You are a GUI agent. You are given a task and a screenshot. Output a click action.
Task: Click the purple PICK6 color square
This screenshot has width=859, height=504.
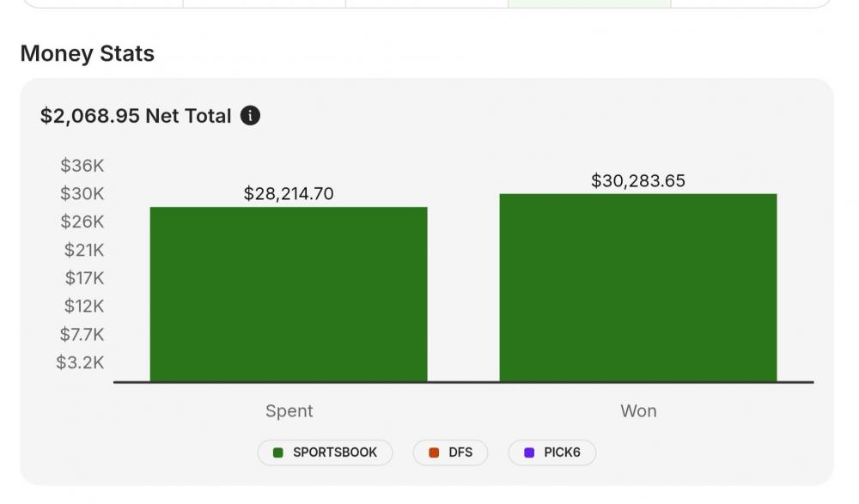(529, 452)
